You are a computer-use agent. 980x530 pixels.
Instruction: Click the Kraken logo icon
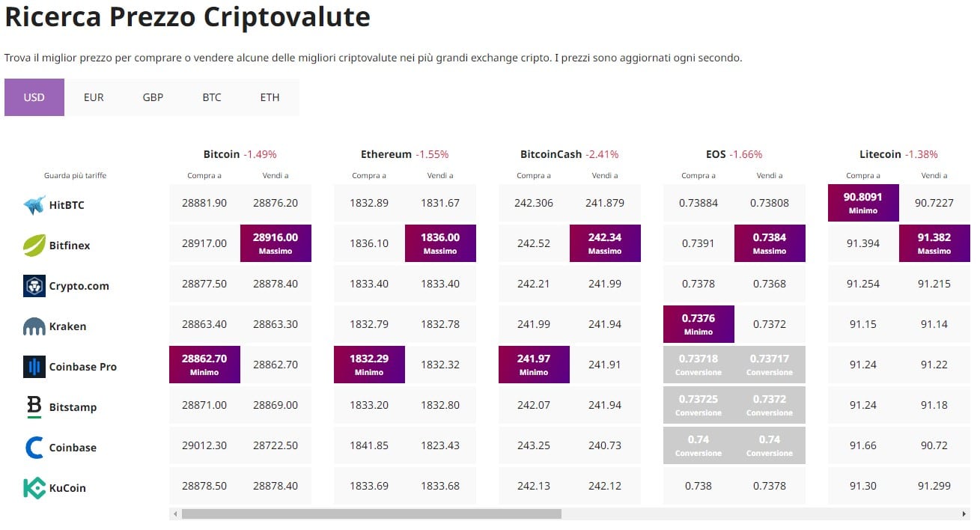34,326
